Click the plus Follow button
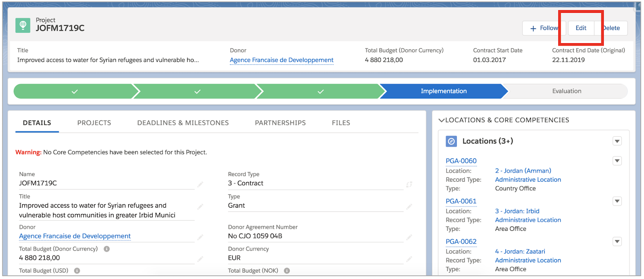The image size is (644, 279). 544,28
